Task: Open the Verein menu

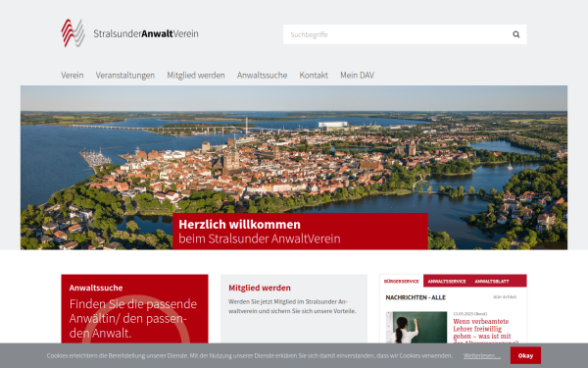Action: [x=73, y=76]
